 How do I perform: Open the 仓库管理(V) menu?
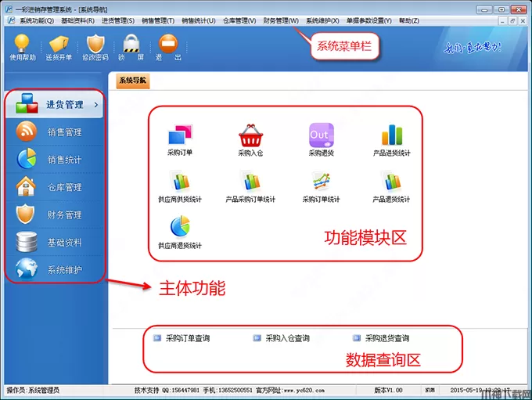(x=239, y=20)
